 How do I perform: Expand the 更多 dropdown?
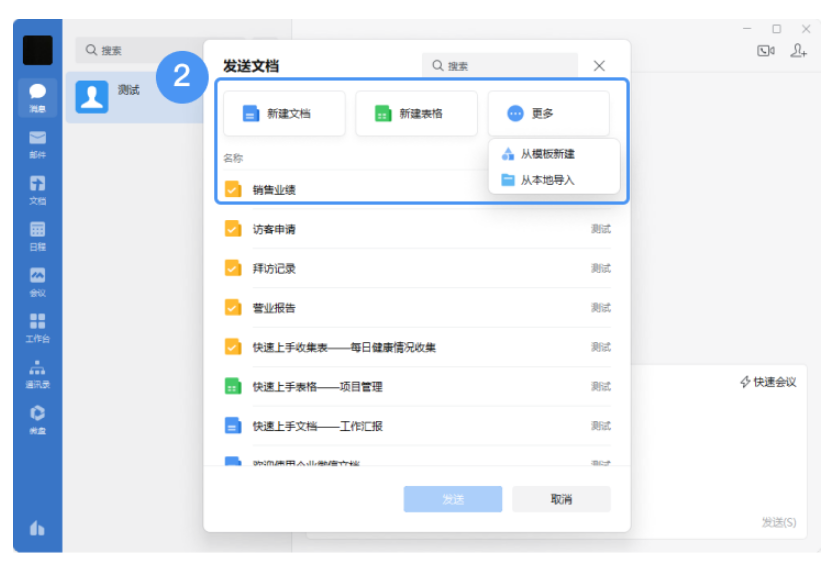click(x=548, y=114)
